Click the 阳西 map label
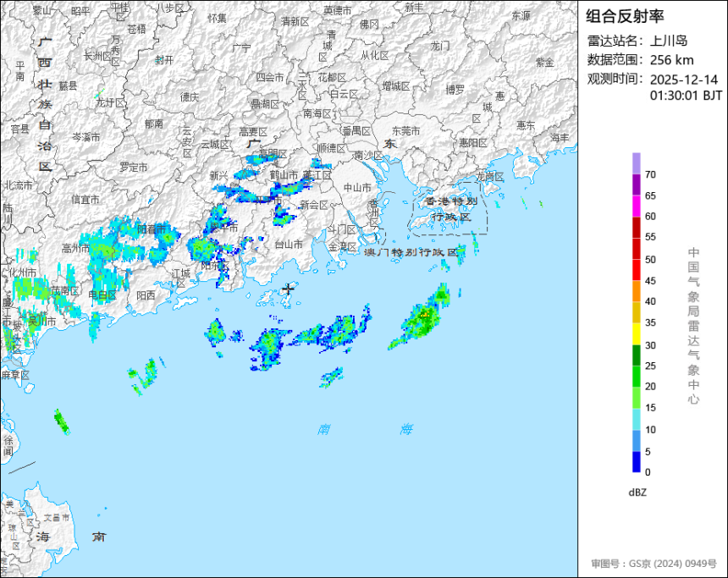This screenshot has width=728, height=578. (x=146, y=295)
